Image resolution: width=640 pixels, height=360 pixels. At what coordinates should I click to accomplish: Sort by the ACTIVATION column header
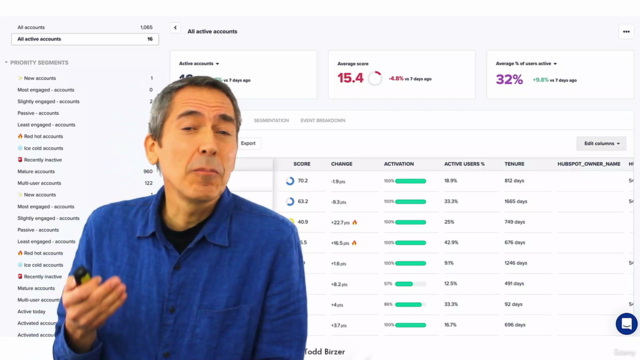(x=399, y=164)
